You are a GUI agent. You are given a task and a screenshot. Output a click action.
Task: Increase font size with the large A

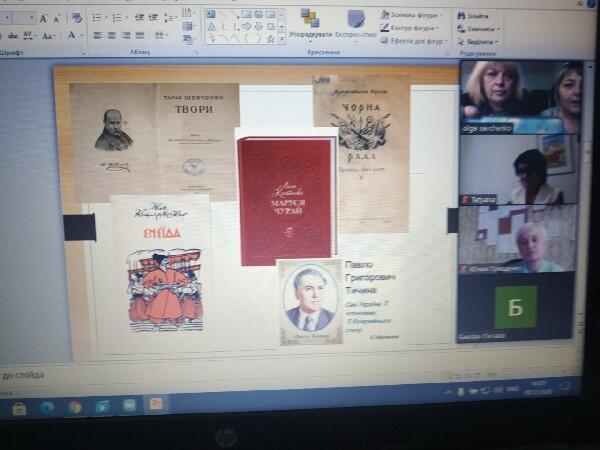(x=44, y=18)
